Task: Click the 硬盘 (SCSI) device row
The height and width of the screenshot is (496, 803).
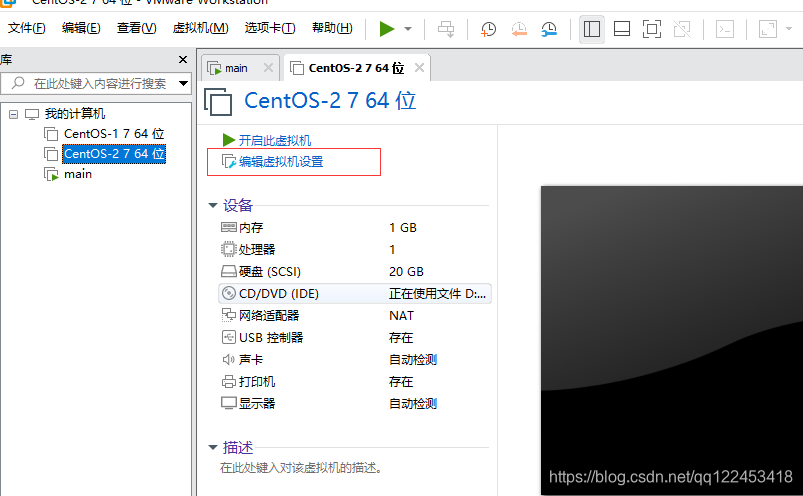Action: (354, 272)
